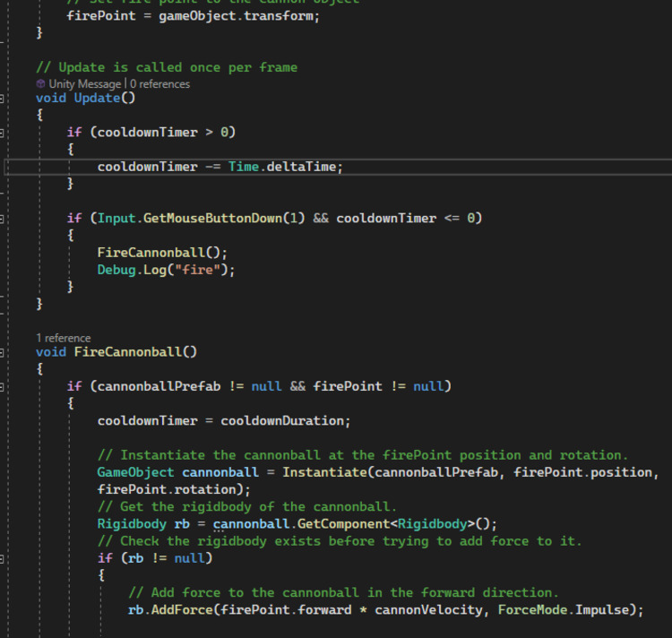Collapse the void FireCannonball() method outline
This screenshot has width=672, height=638.
click(2, 353)
